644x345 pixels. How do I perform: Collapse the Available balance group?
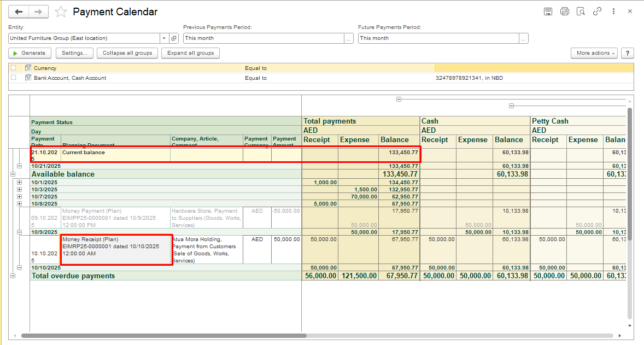(13, 174)
